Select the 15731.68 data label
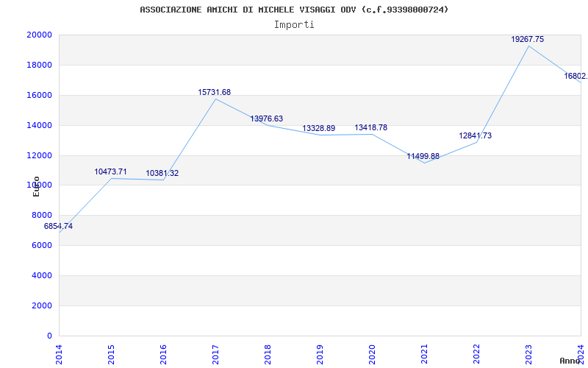 215,93
